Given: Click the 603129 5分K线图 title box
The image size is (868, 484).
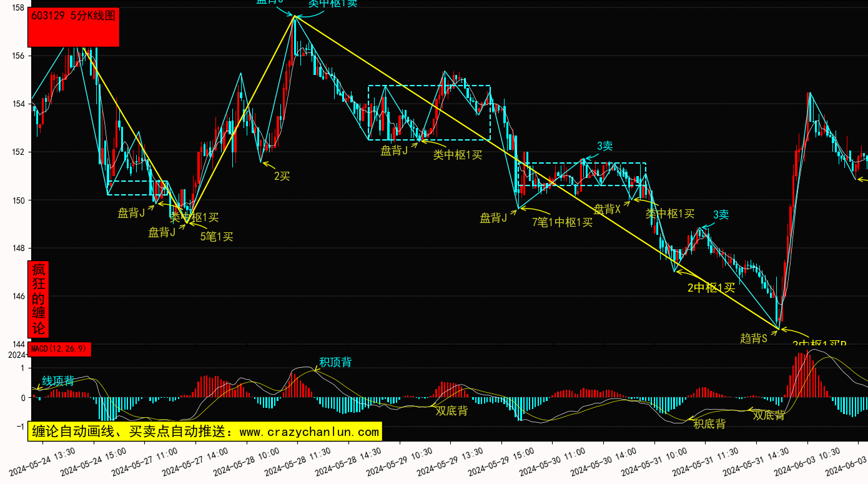Looking at the screenshot, I should pos(74,27).
